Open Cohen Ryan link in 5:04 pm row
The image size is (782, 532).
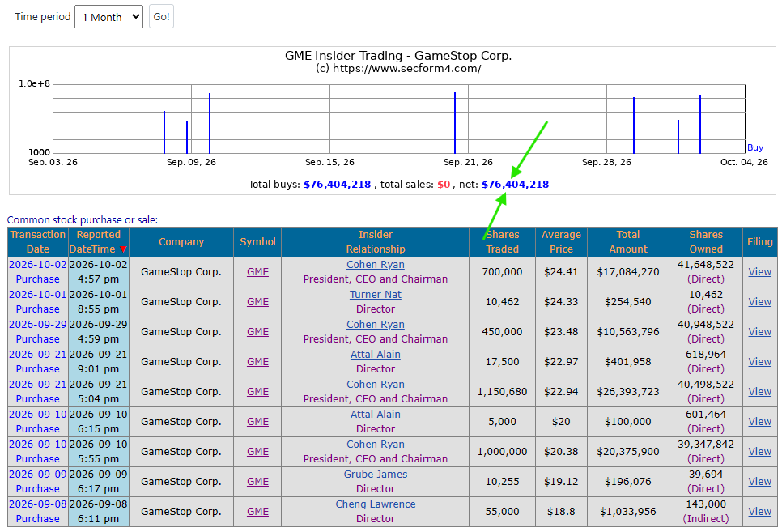tap(375, 385)
